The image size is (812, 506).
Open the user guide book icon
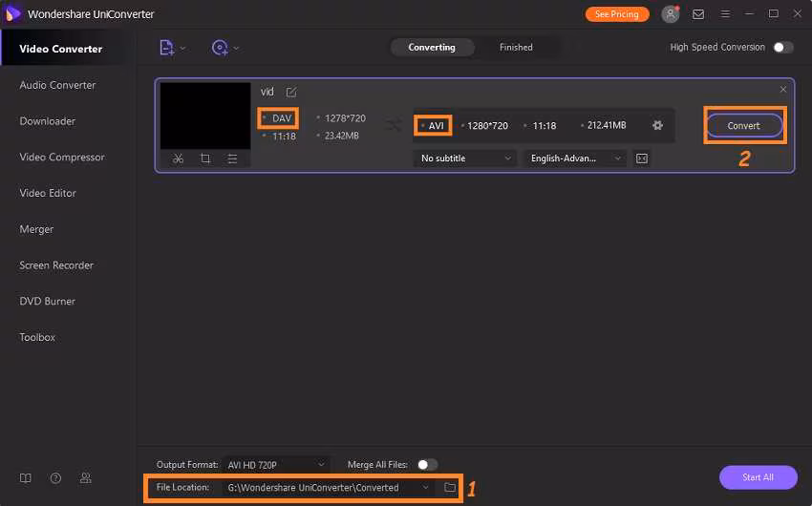click(x=26, y=478)
